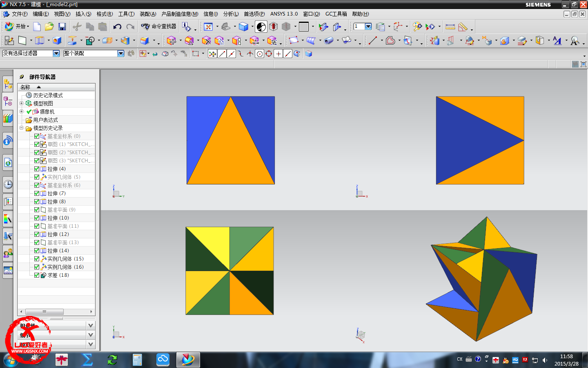Screen dimensions: 588x368
Task: Open the 分析(L) menu
Action: (x=231, y=14)
